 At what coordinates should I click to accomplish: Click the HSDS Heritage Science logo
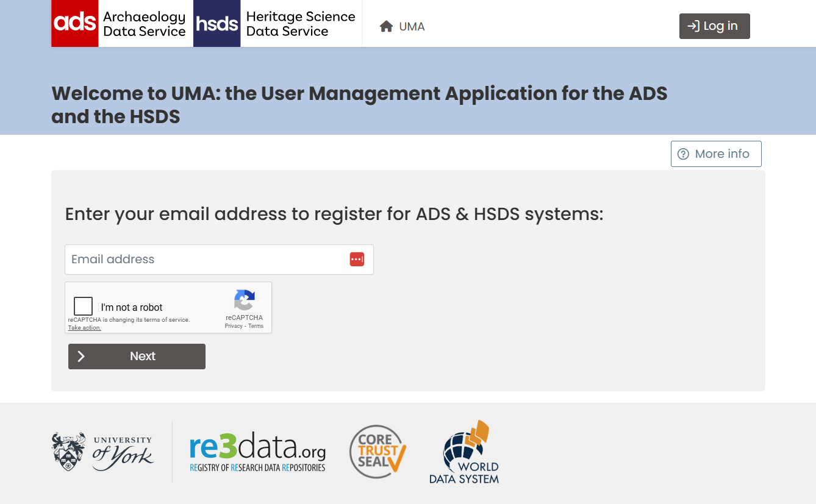(x=274, y=24)
